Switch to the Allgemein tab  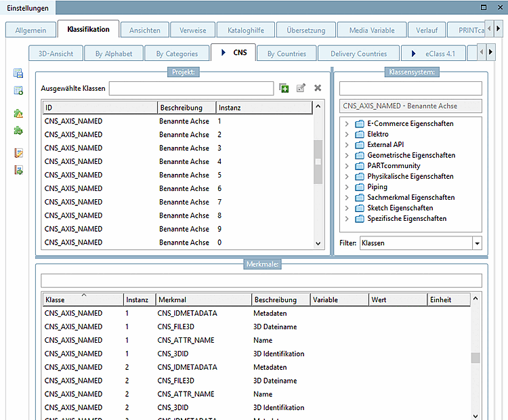[29, 30]
